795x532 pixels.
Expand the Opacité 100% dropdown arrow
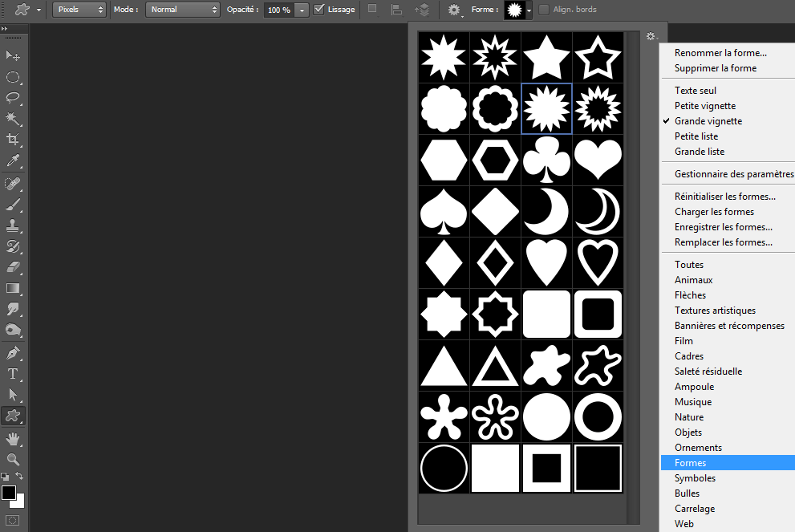point(301,10)
